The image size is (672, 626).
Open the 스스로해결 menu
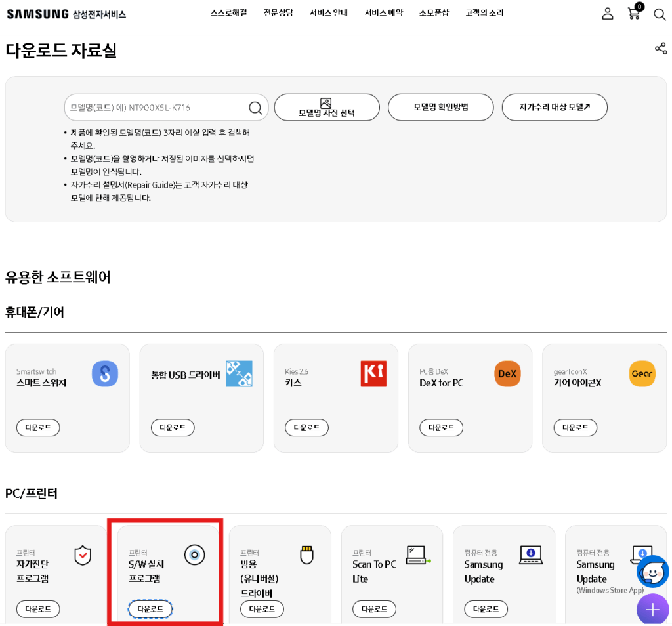click(229, 13)
